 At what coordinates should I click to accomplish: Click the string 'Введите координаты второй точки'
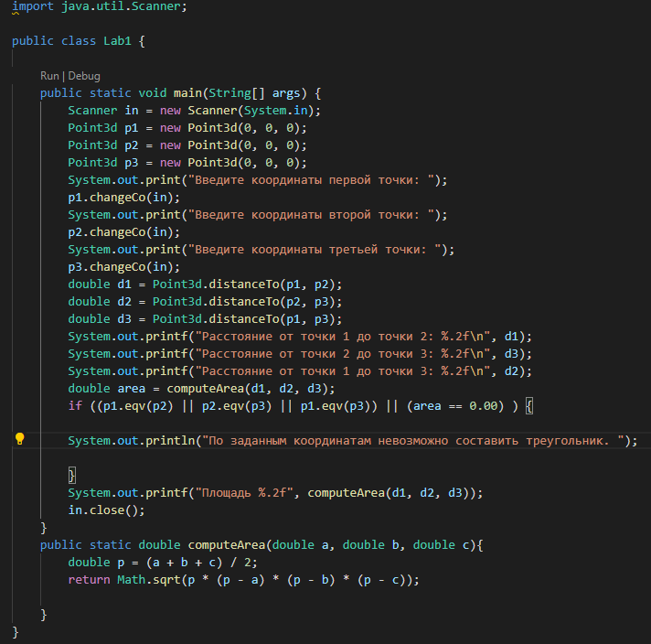click(311, 215)
